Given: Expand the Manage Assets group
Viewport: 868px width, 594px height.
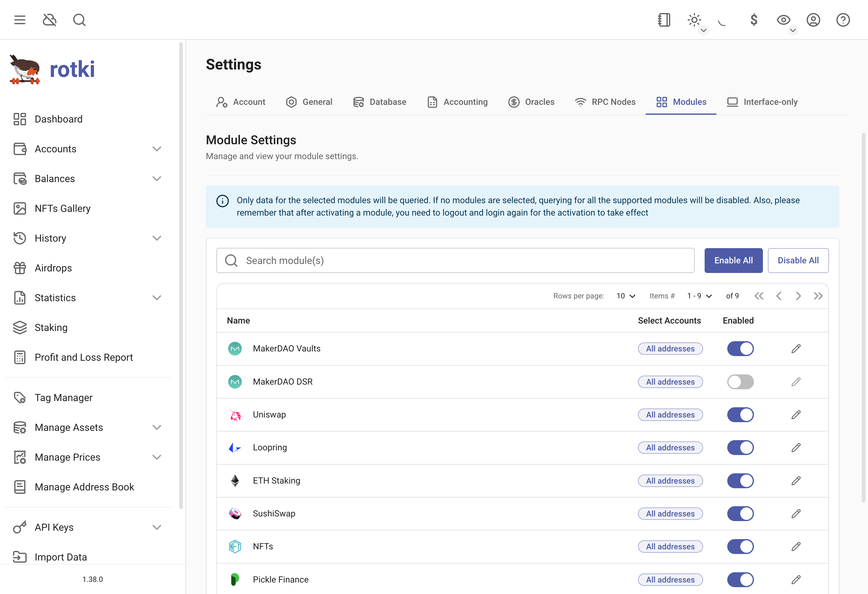Looking at the screenshot, I should (x=88, y=427).
